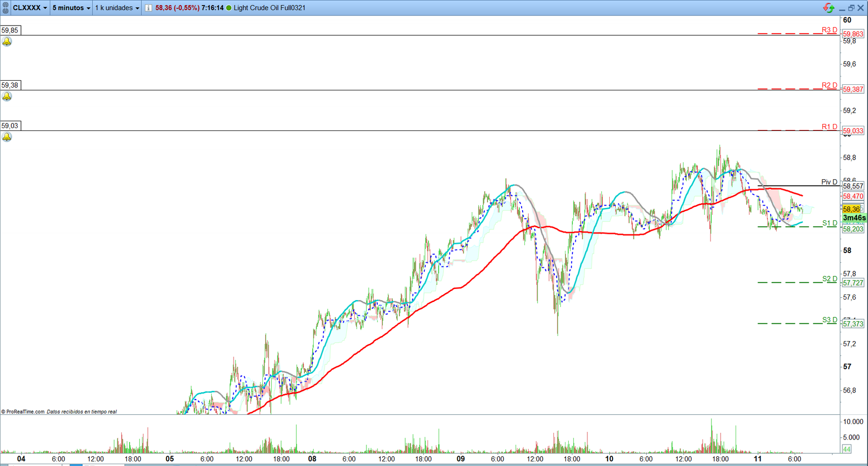Click the Light Crude Oil Full0321 title

pos(269,8)
